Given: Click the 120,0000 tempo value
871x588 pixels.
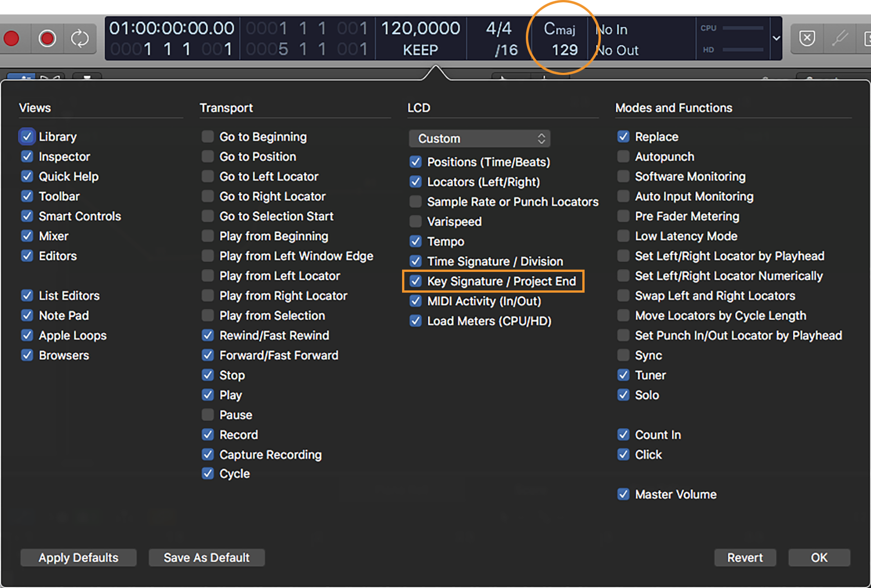Looking at the screenshot, I should [x=421, y=28].
